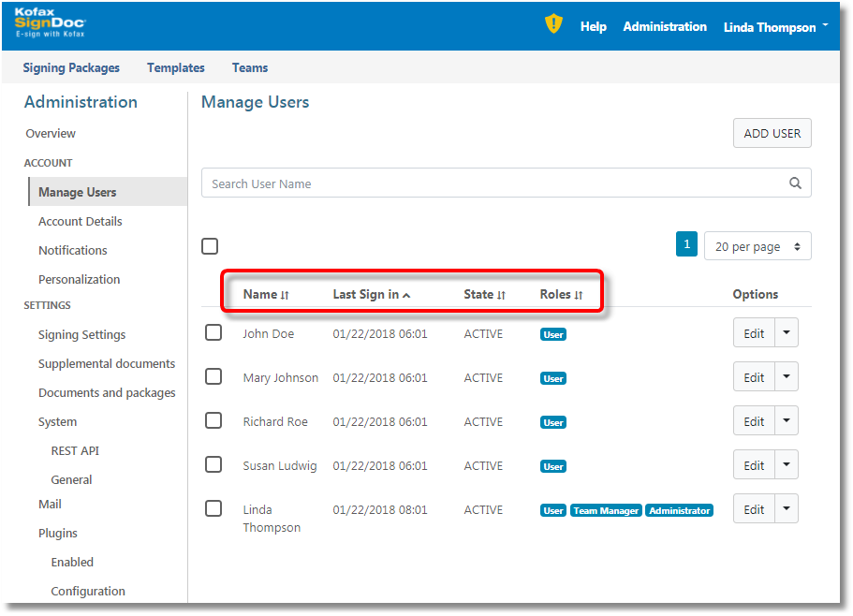Open the 20 per page dropdown
853x616 pixels.
pyautogui.click(x=757, y=246)
